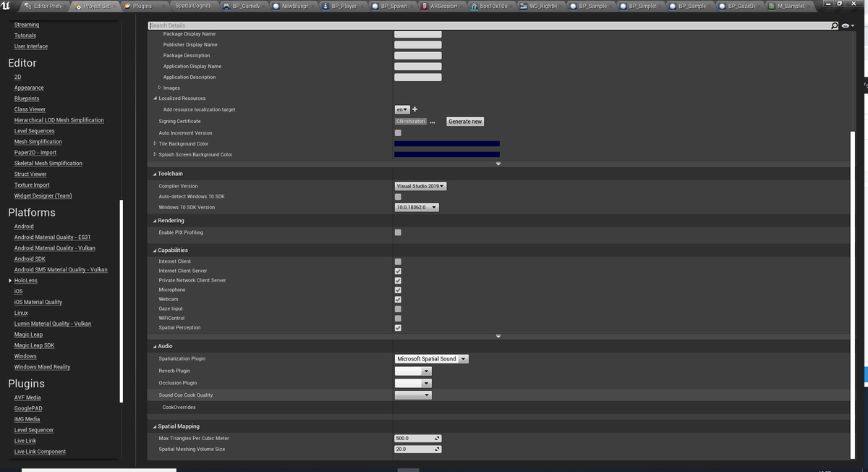The height and width of the screenshot is (472, 868).
Task: Show advanced options arrow below Spatial Perception
Action: coord(498,337)
